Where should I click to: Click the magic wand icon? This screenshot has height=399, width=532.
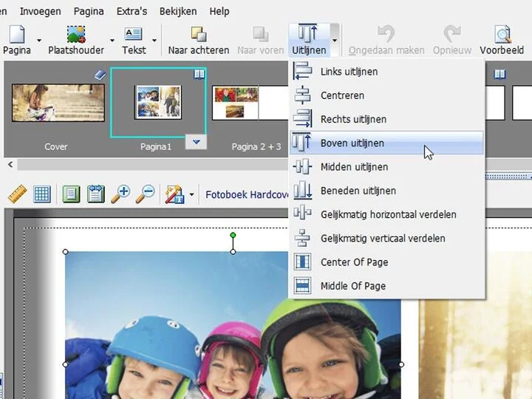tap(174, 194)
